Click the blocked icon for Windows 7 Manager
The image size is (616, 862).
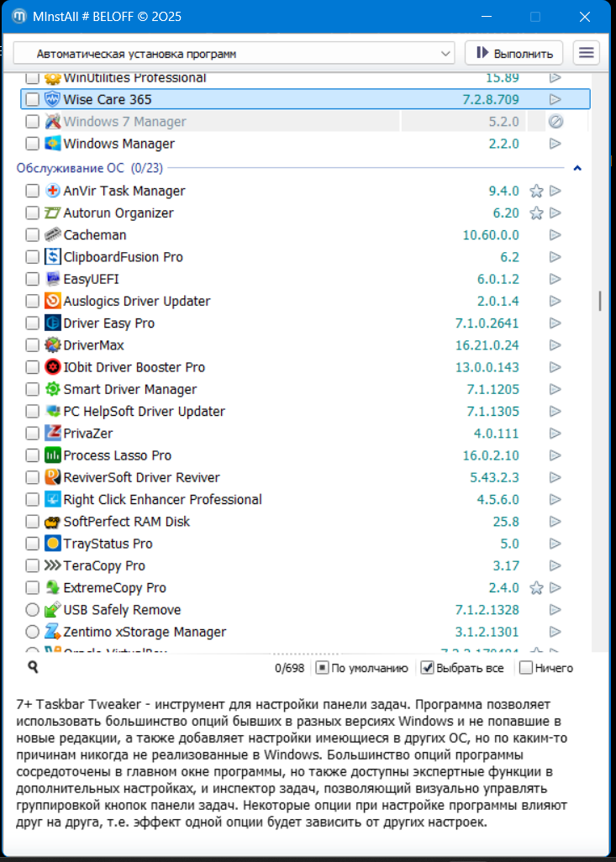point(555,122)
